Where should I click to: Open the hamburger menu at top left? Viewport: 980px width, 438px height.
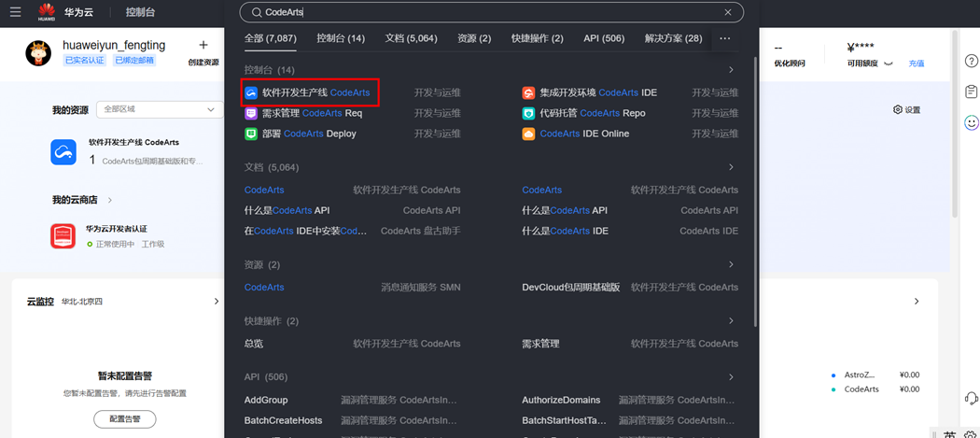[x=16, y=11]
